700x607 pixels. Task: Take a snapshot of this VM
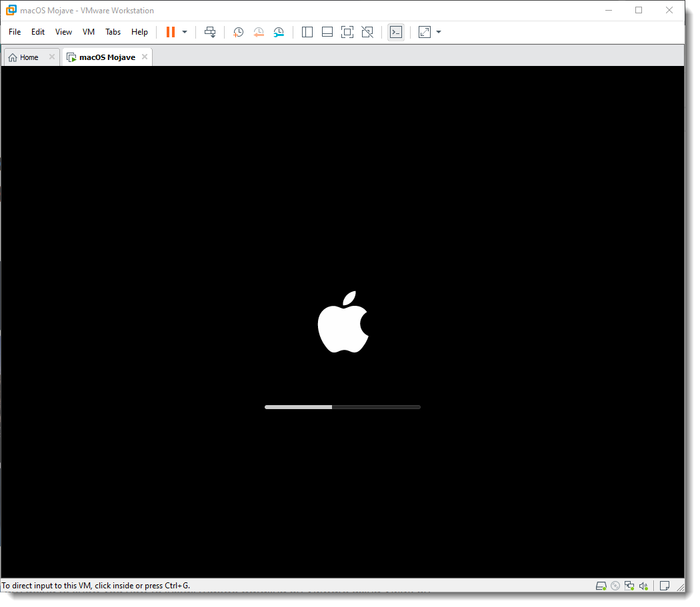click(x=238, y=32)
